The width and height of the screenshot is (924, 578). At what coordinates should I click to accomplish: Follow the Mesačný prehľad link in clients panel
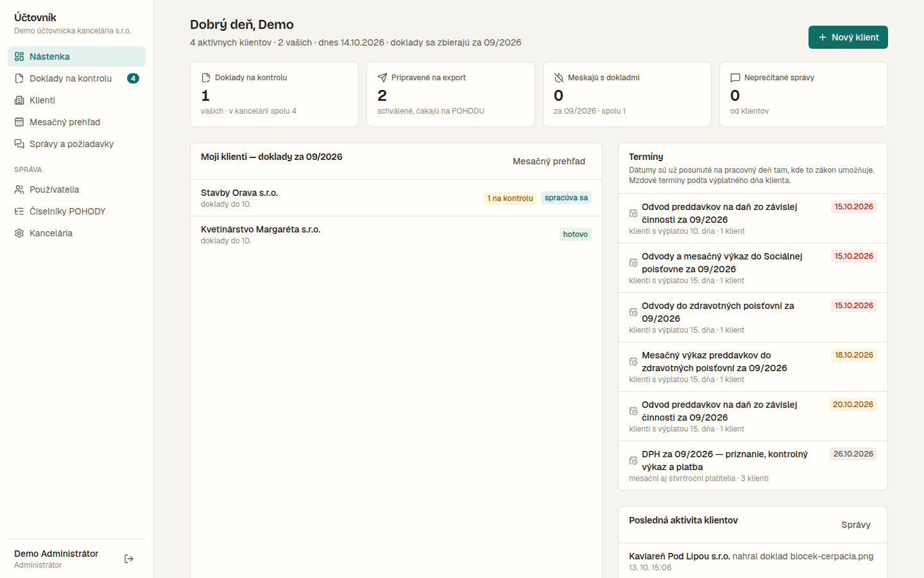pos(549,161)
